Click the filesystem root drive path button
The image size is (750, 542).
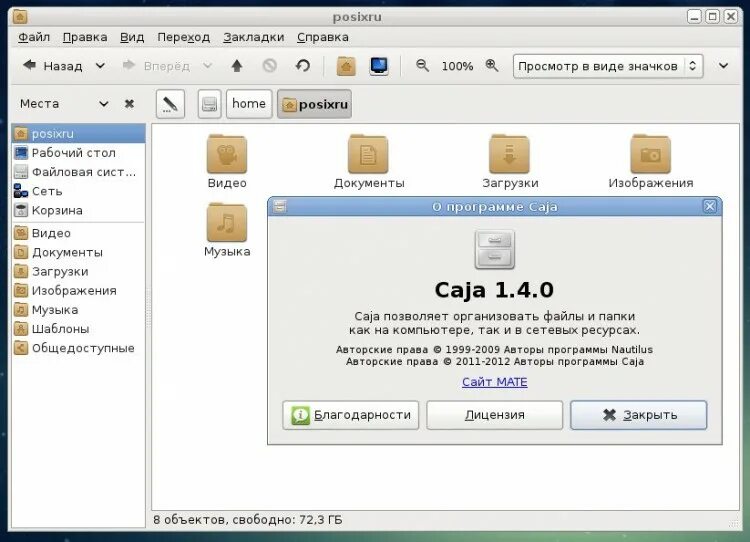210,104
